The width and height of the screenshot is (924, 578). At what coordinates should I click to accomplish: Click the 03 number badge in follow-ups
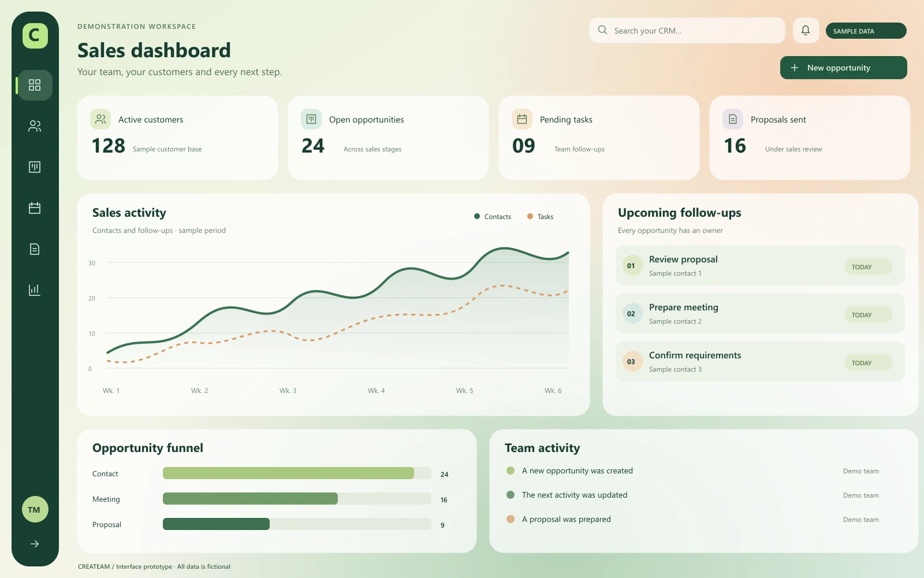pyautogui.click(x=632, y=362)
